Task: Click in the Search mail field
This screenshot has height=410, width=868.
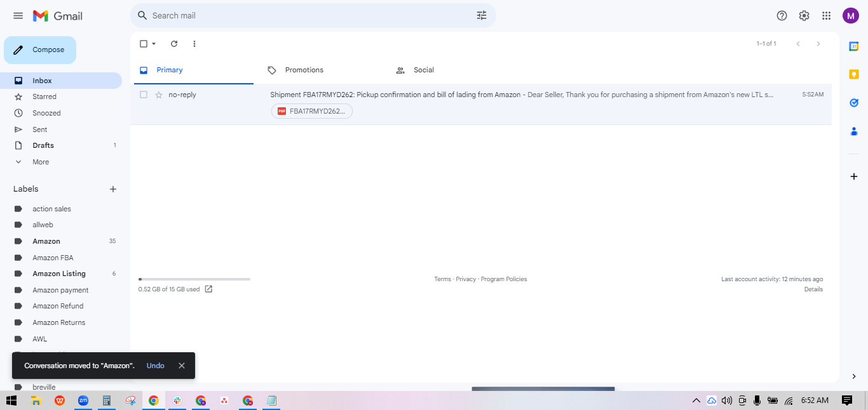Action: point(311,15)
